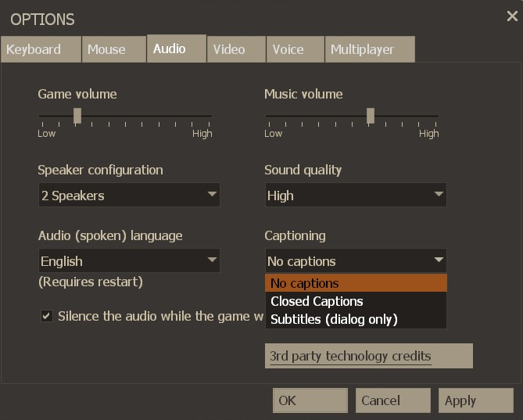Click the Game volume slider handle
The width and height of the screenshot is (523, 420).
77,116
